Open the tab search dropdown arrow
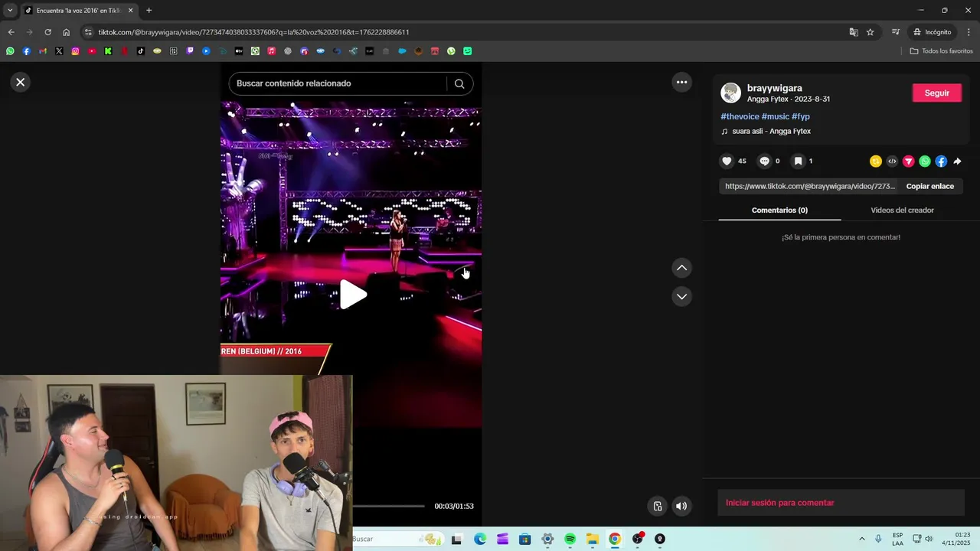This screenshot has width=980, height=551. 10,10
